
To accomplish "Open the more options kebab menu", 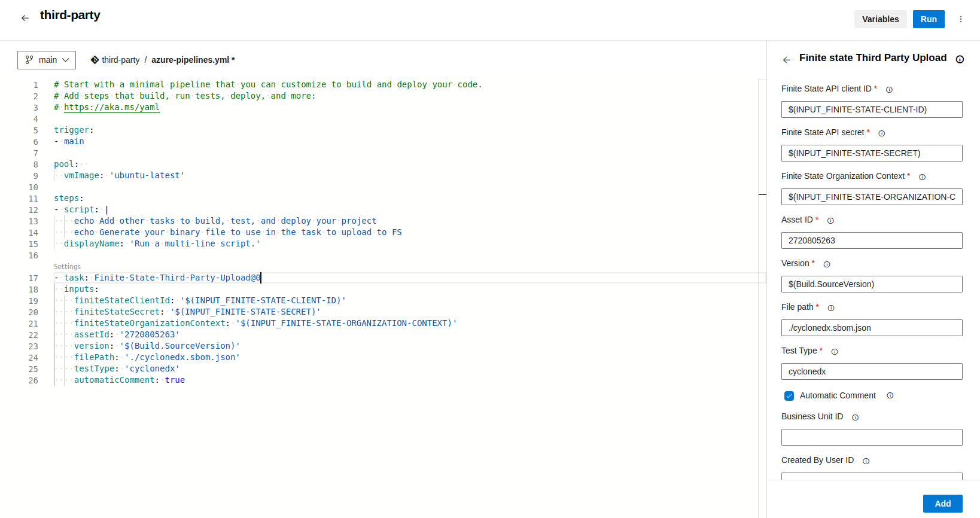I will coord(961,19).
